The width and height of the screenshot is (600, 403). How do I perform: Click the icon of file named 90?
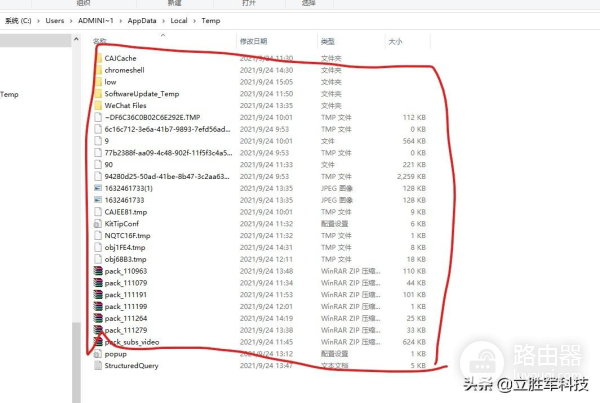click(x=98, y=165)
